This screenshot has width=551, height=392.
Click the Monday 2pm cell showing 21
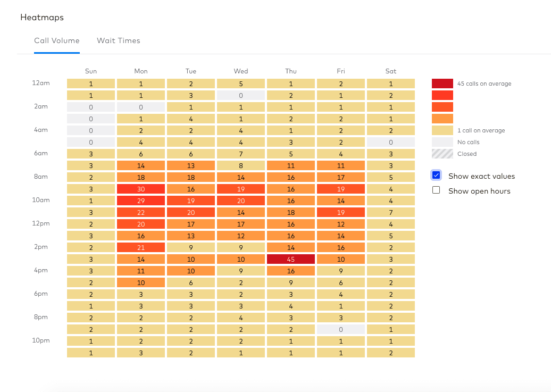point(141,247)
